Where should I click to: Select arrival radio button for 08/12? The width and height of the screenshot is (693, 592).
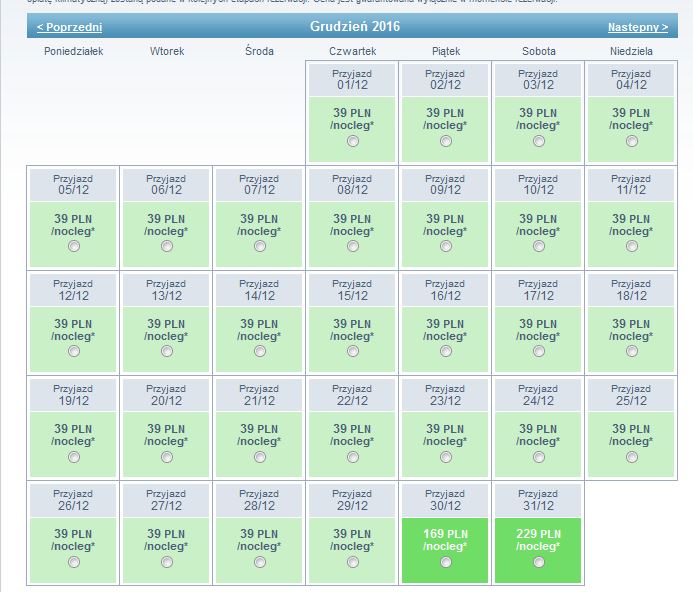tap(353, 246)
